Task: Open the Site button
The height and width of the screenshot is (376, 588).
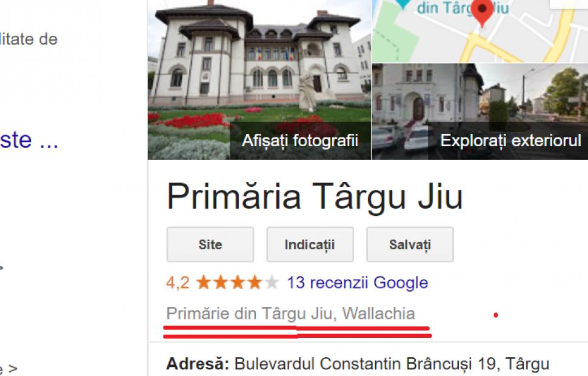Action: (210, 244)
